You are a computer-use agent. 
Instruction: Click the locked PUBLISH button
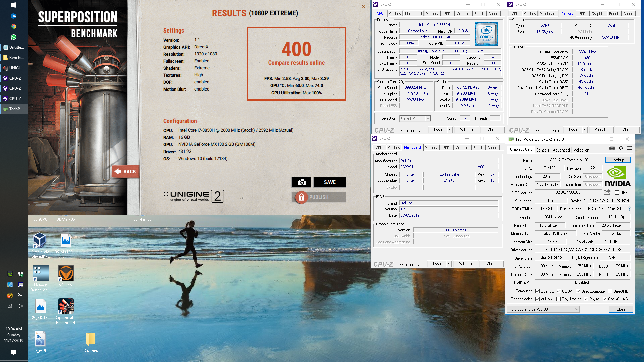click(x=319, y=197)
